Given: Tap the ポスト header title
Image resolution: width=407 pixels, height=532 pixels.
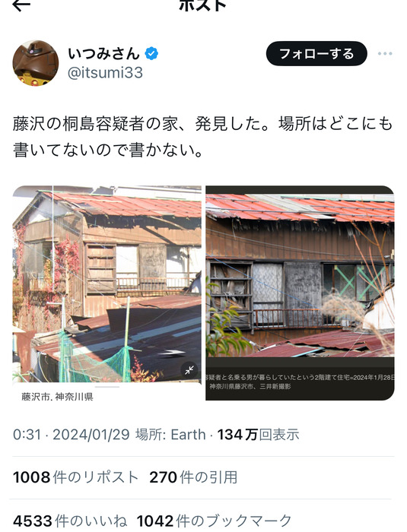Looking at the screenshot, I should tap(202, 5).
